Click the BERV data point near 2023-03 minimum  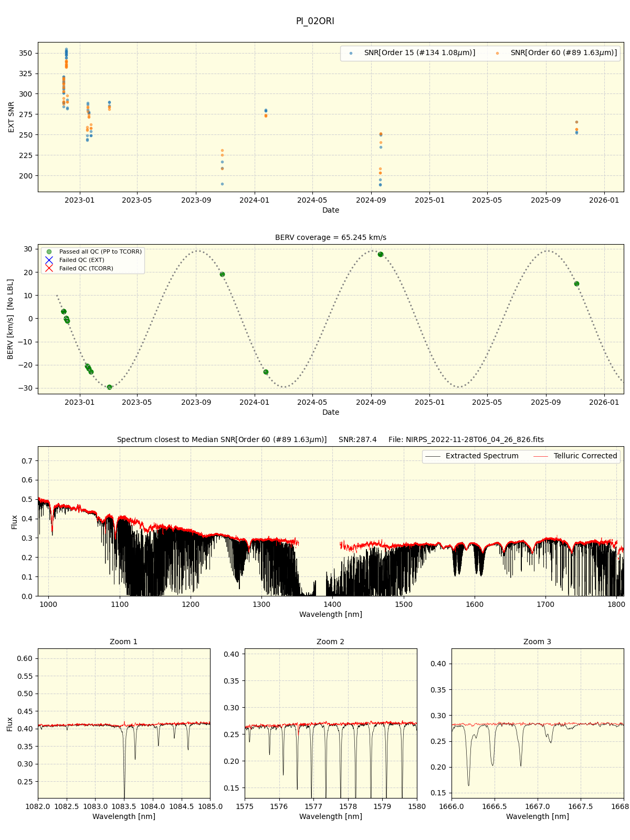(x=109, y=387)
